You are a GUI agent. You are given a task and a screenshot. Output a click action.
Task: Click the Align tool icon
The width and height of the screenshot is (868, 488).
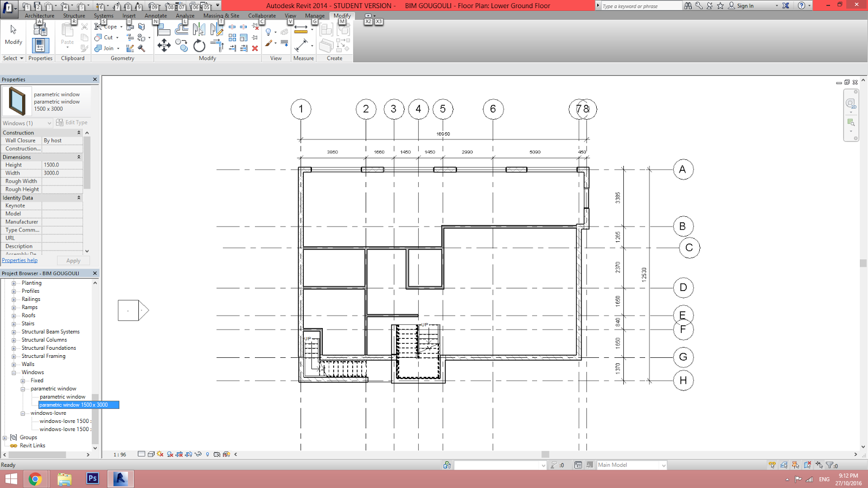click(164, 29)
